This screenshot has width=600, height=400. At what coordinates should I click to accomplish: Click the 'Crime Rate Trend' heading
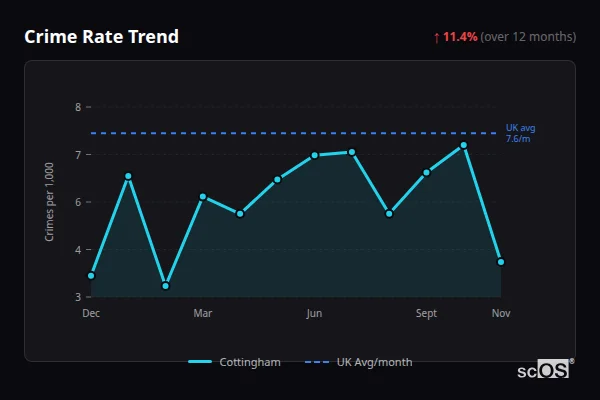101,37
